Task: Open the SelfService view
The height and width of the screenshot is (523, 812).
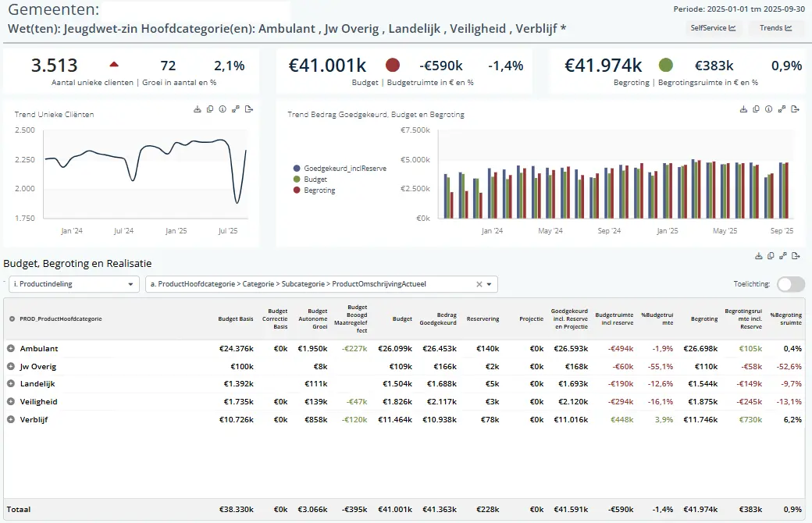Action: click(713, 28)
